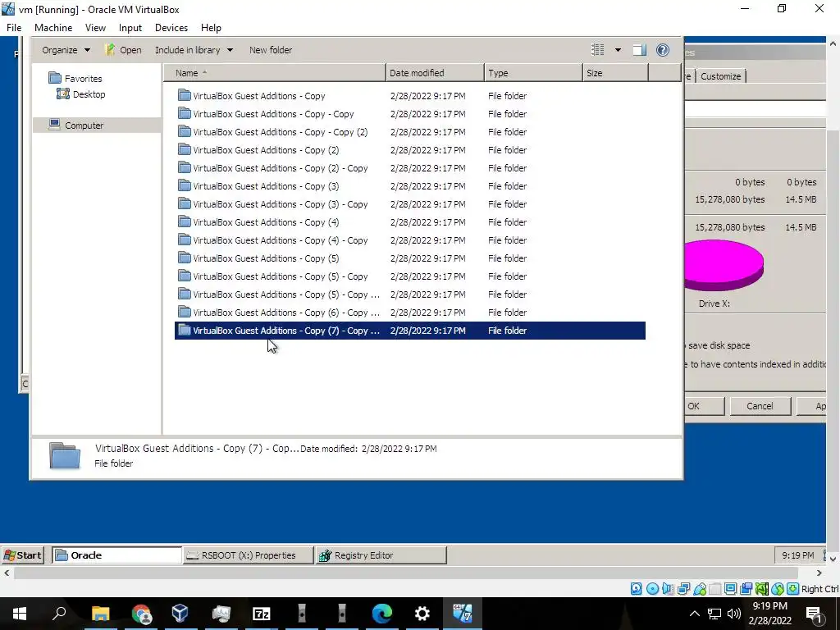840x630 pixels.
Task: Click the host search magnifier icon
Action: pyautogui.click(x=59, y=613)
